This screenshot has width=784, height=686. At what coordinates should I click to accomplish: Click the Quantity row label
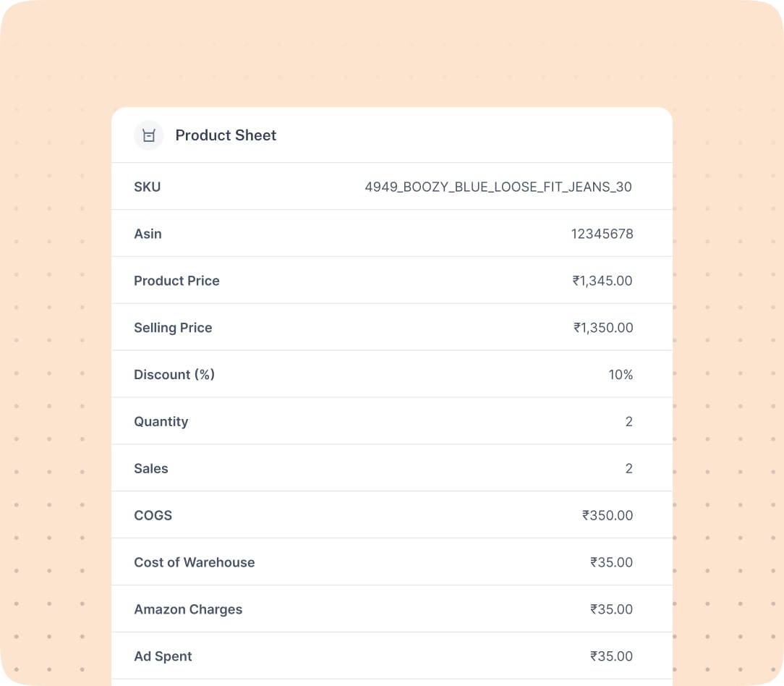(x=161, y=422)
